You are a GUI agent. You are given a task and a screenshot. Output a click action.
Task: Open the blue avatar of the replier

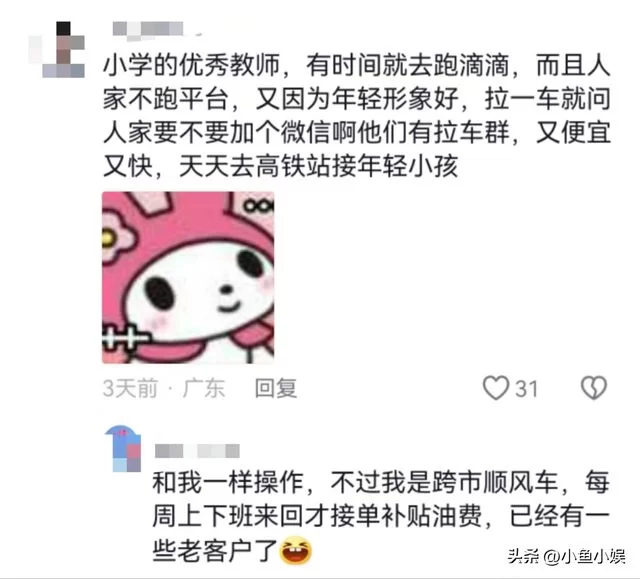[x=123, y=448]
